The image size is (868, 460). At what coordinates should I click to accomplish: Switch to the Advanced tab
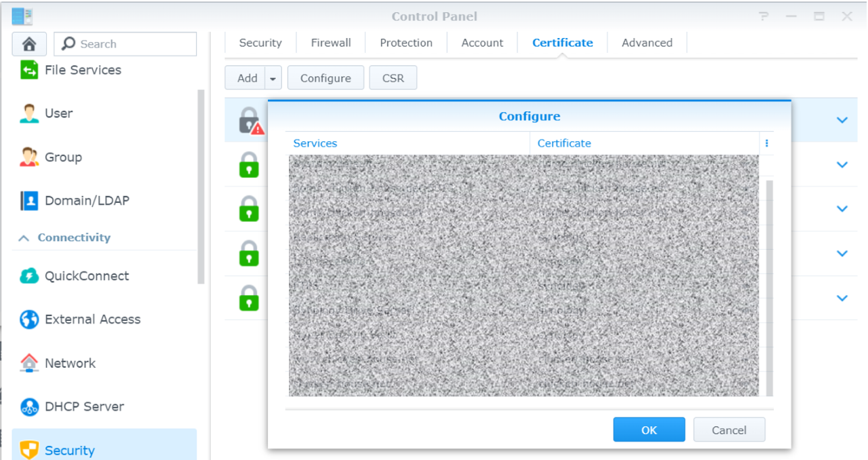(647, 43)
